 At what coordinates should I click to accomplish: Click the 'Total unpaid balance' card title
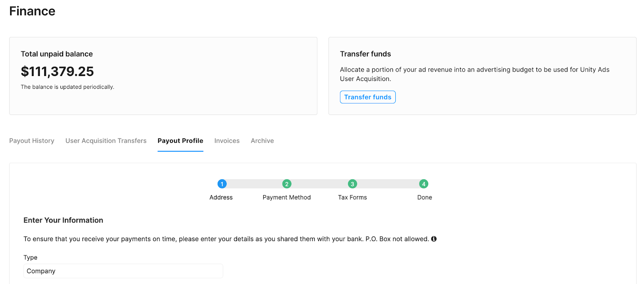[x=57, y=54]
